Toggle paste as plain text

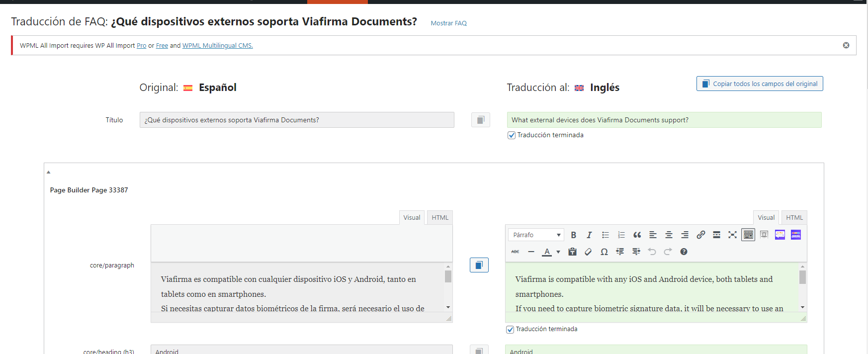(x=572, y=252)
